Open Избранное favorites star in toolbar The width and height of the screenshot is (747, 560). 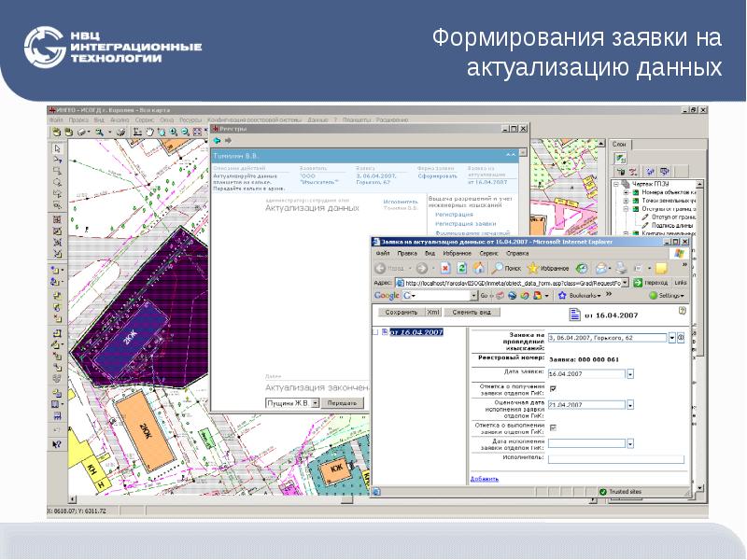pos(534,267)
